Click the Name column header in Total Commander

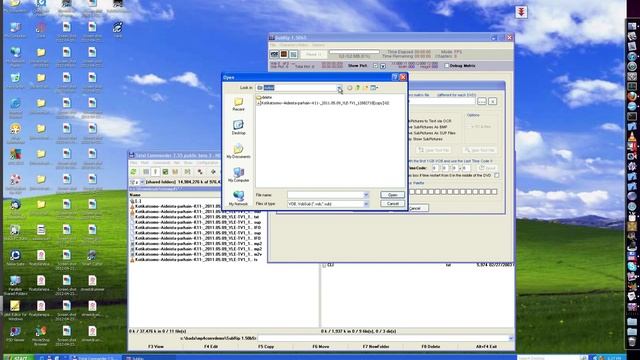coord(135,196)
